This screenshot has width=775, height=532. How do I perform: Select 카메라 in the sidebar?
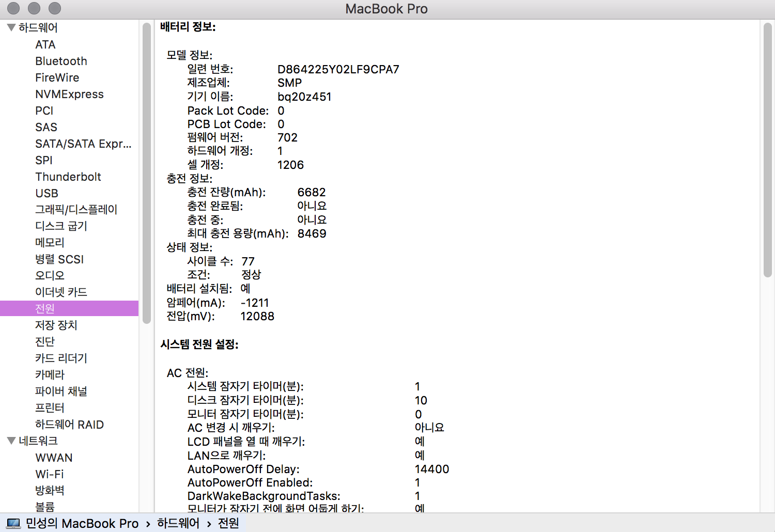click(50, 374)
